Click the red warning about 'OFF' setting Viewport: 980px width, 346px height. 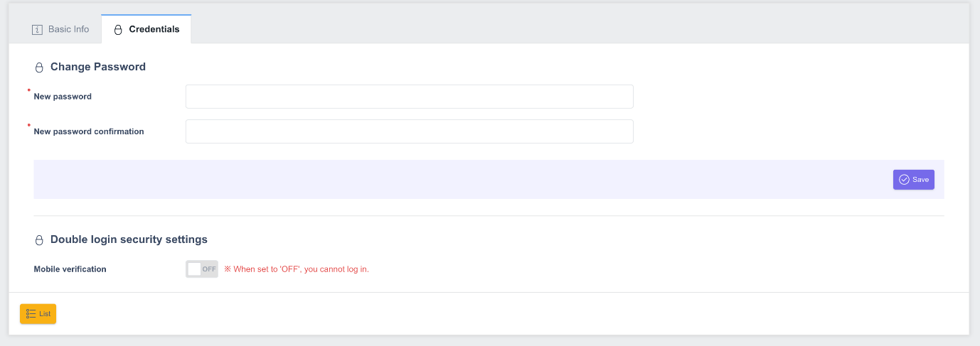click(x=297, y=270)
